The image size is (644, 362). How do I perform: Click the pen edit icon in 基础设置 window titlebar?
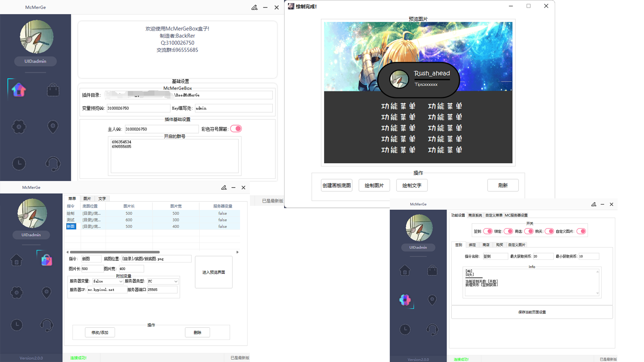[255, 7]
